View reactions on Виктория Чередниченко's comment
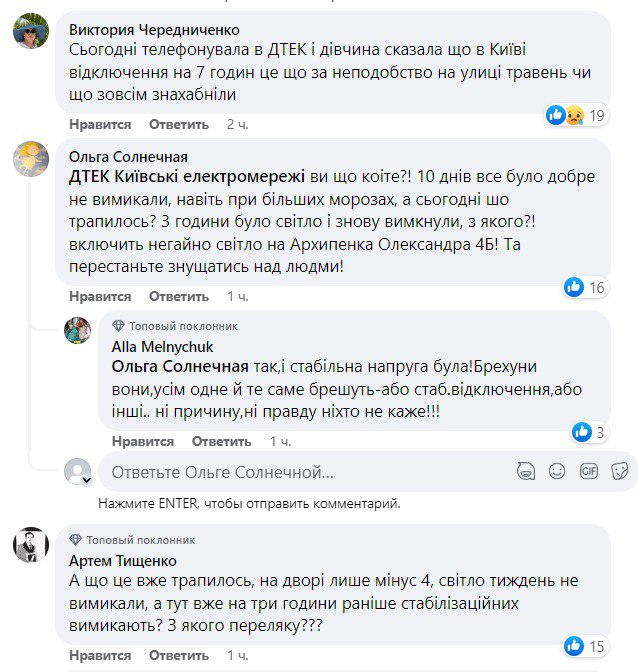The image size is (638, 672). pos(577,115)
